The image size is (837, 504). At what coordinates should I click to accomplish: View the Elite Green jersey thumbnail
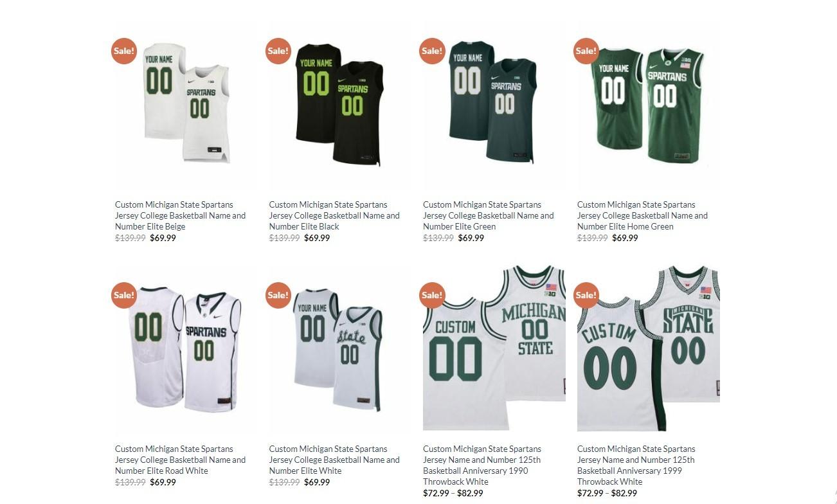click(x=494, y=104)
